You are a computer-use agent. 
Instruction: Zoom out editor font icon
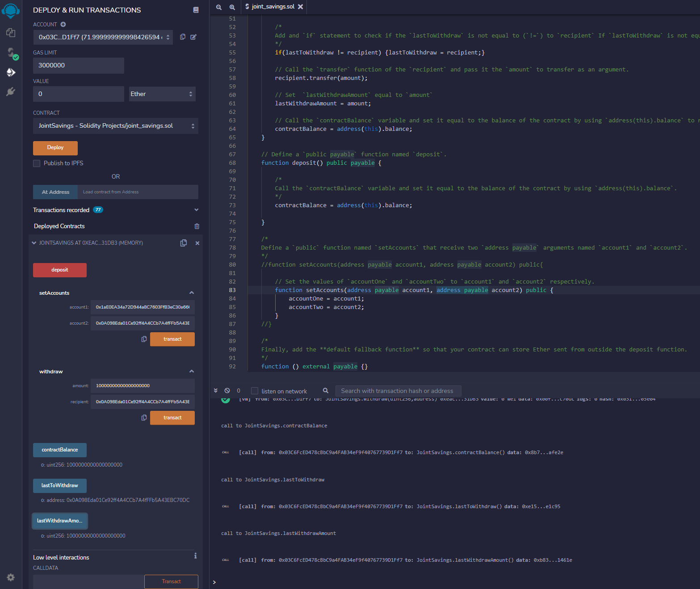[219, 7]
